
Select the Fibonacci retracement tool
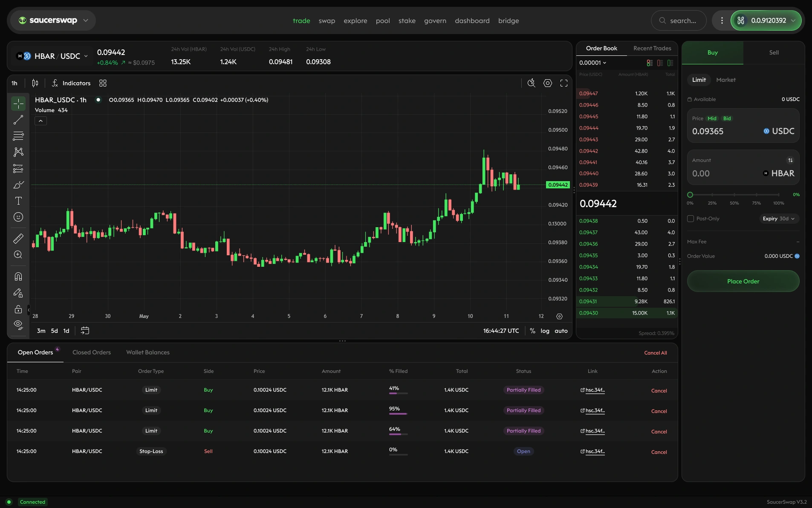coord(18,136)
